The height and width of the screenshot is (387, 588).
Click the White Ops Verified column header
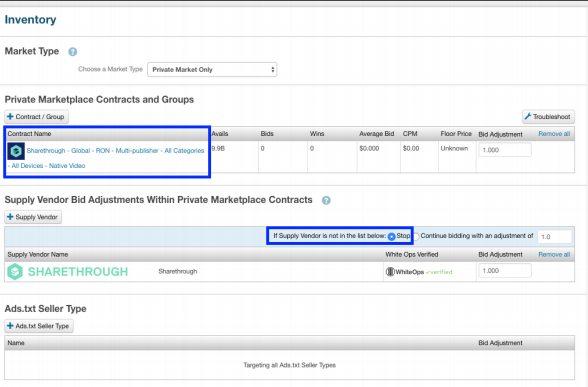(x=412, y=255)
